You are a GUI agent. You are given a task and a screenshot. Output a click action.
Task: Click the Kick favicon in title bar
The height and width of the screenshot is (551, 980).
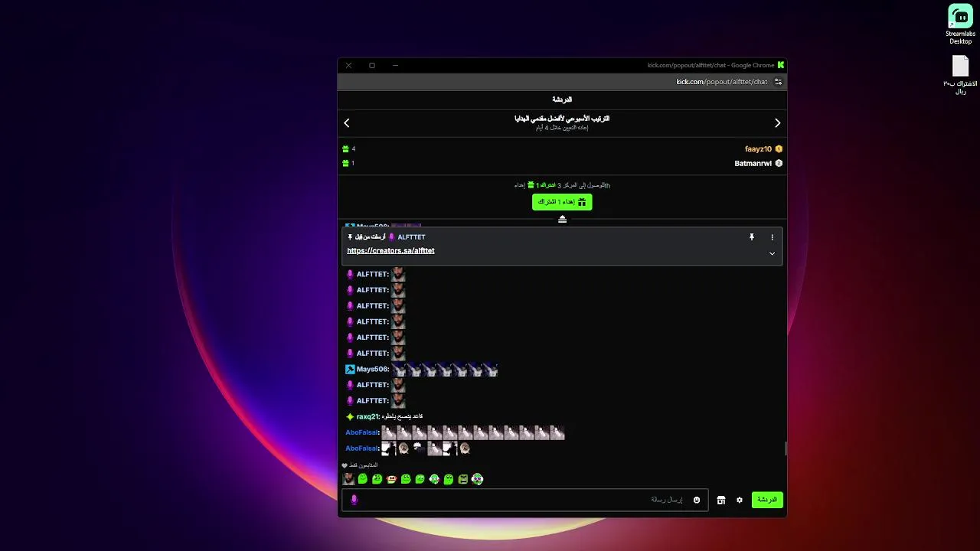[x=781, y=65]
